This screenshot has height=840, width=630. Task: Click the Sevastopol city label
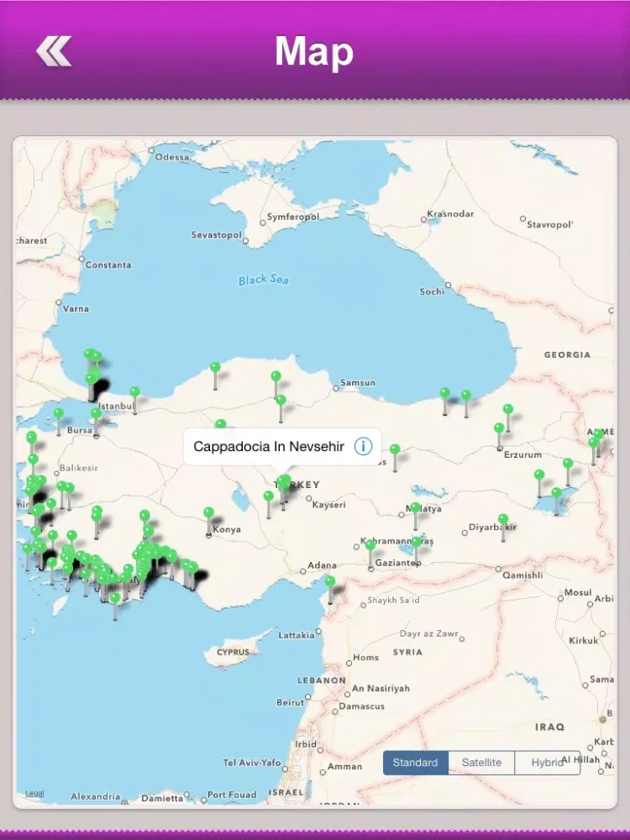pyautogui.click(x=217, y=234)
